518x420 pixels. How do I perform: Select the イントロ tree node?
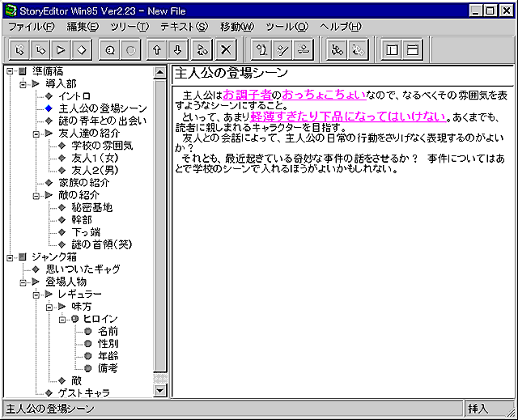coord(74,96)
